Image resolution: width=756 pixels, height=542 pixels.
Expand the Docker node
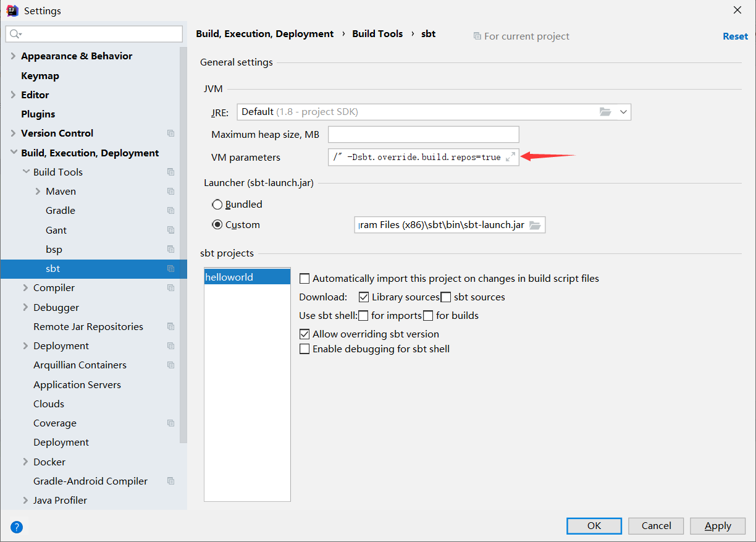click(25, 462)
